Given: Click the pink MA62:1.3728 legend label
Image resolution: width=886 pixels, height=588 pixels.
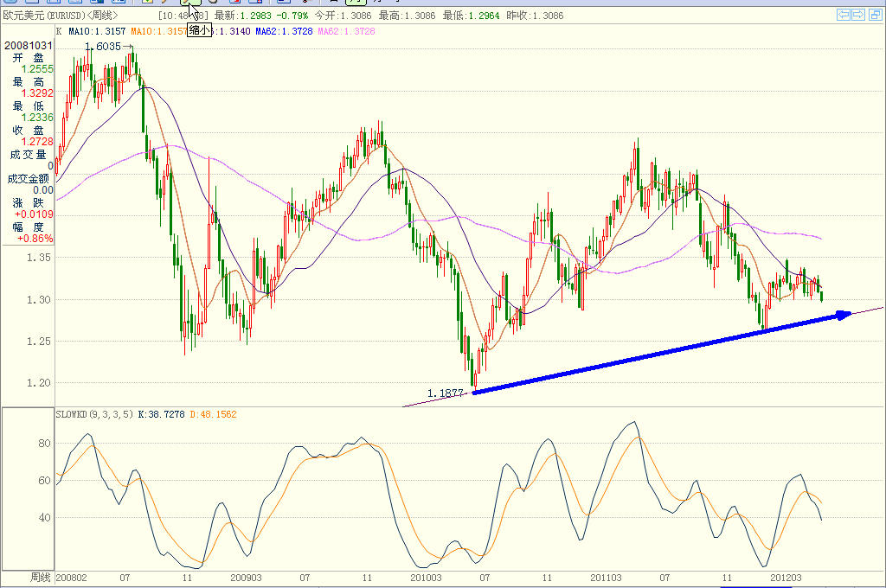Looking at the screenshot, I should (x=346, y=31).
